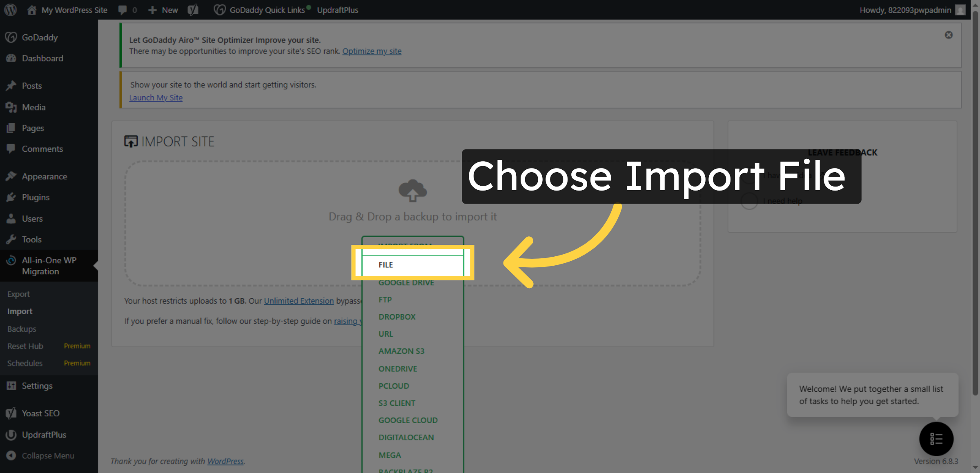Open the Yoast SEO icon in admin bar
Viewport: 980px width, 473px height.
(192, 10)
